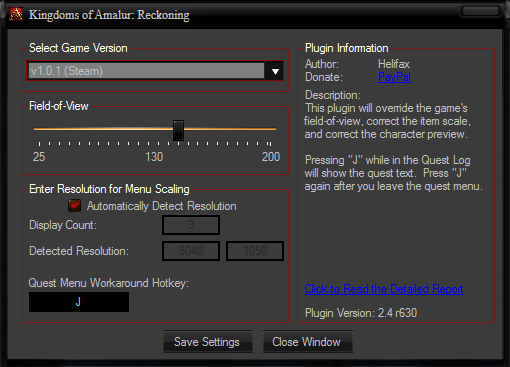Click the Kingdoms of Amalur app icon
The image size is (510, 367).
16,14
